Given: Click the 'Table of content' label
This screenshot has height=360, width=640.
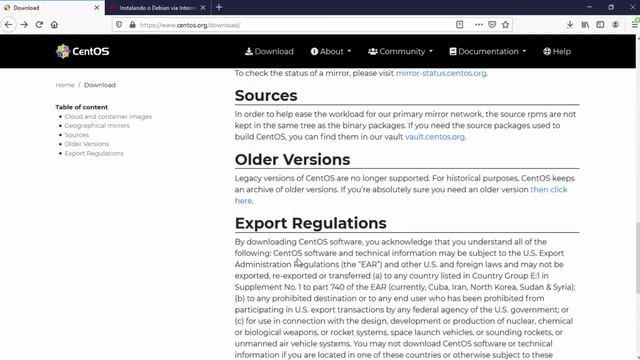Looking at the screenshot, I should (82, 107).
